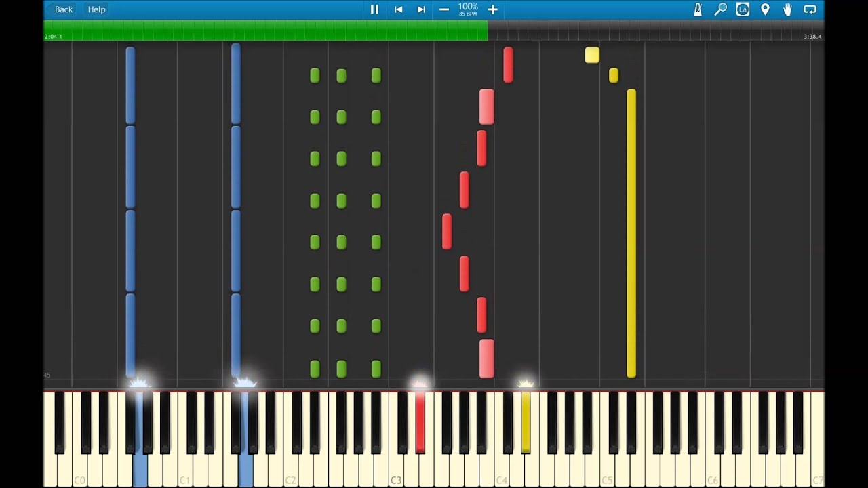Click the highlighted red piano key

420,422
